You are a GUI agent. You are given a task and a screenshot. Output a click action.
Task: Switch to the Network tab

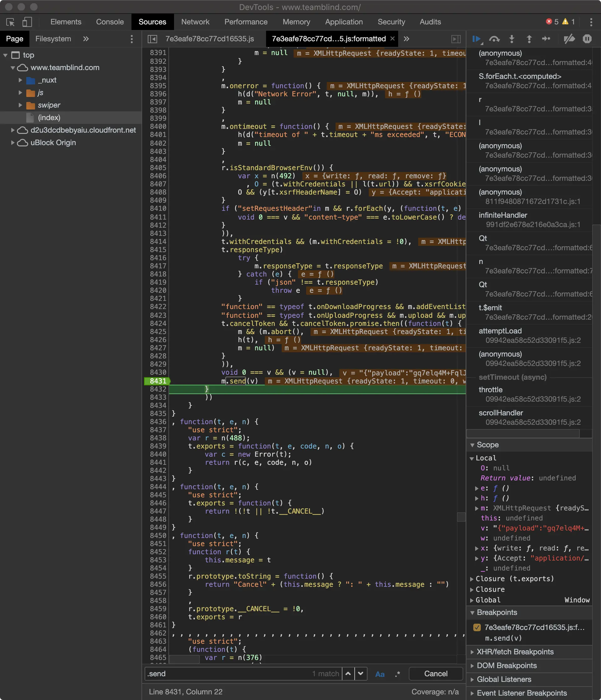point(195,22)
